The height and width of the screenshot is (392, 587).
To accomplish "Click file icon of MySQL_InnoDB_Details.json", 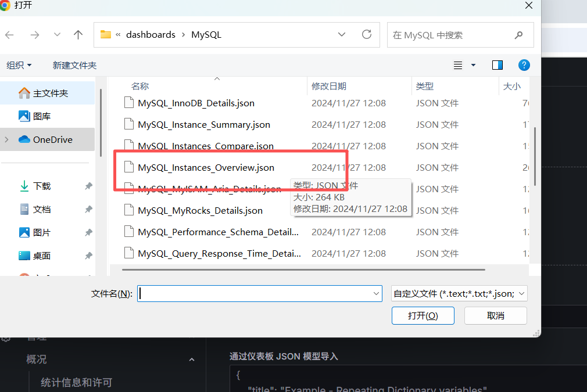I will point(129,102).
